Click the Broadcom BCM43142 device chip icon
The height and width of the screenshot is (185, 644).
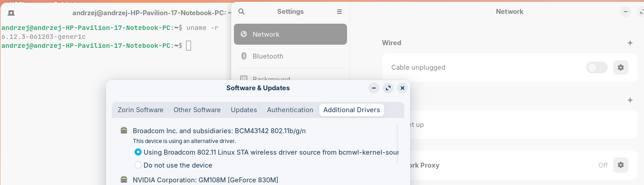click(124, 130)
